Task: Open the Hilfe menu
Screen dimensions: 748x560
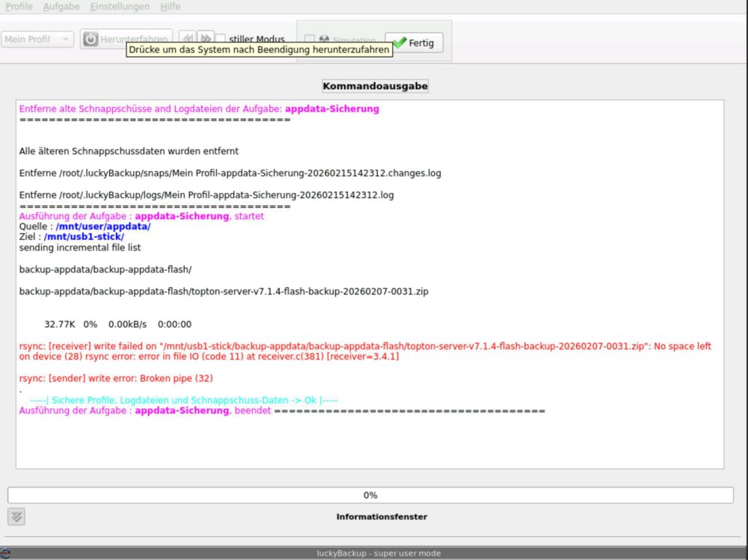Action: [x=171, y=7]
